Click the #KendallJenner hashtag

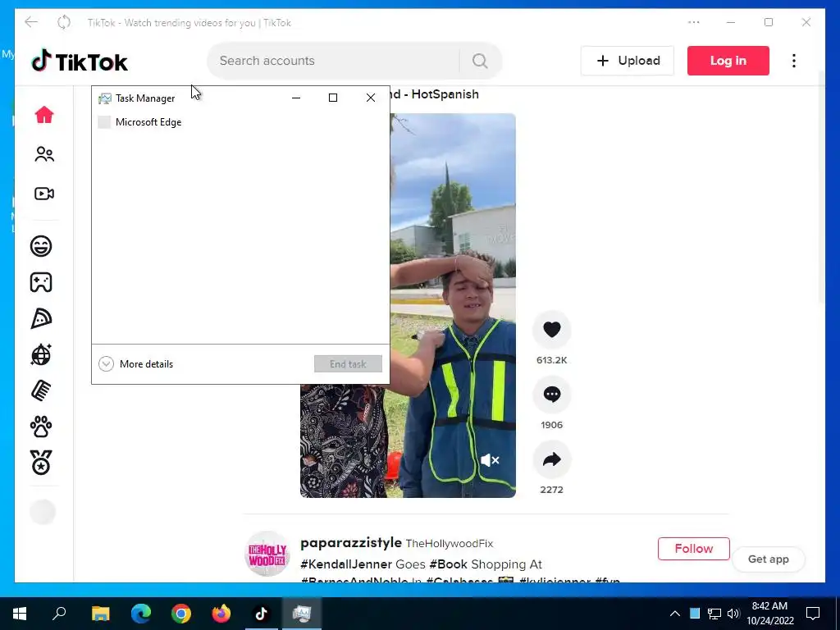click(x=346, y=564)
